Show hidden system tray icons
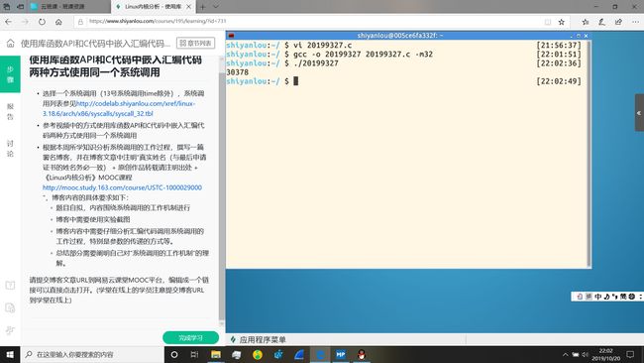 point(565,354)
